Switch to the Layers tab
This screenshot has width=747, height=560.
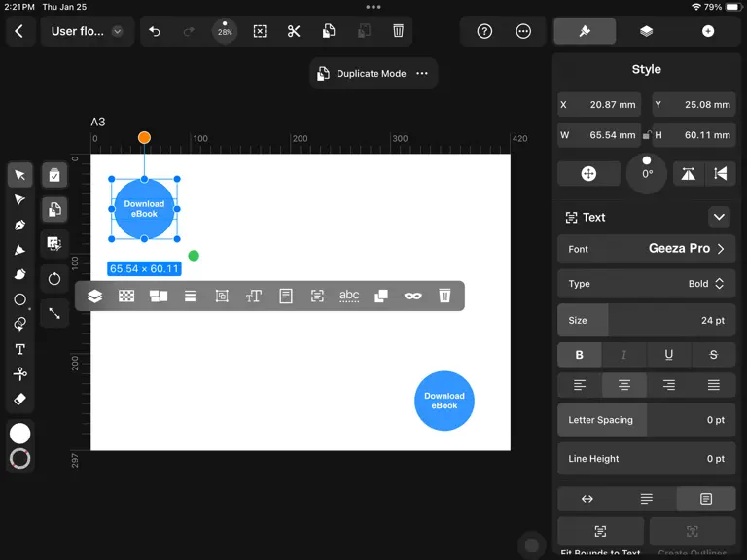tap(647, 31)
